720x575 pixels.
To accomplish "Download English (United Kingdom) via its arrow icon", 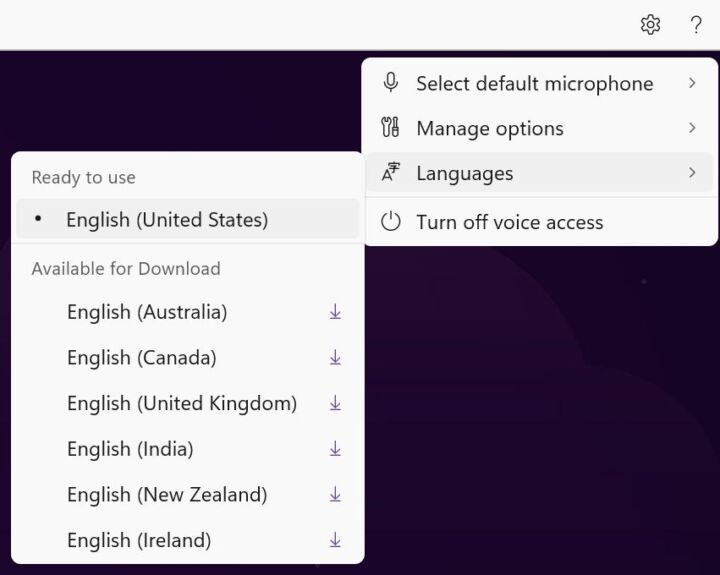I will [x=335, y=403].
